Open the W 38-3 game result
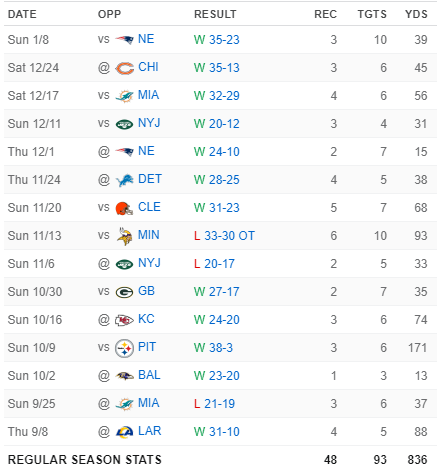Viewport: 437px width, 471px height. coord(213,348)
